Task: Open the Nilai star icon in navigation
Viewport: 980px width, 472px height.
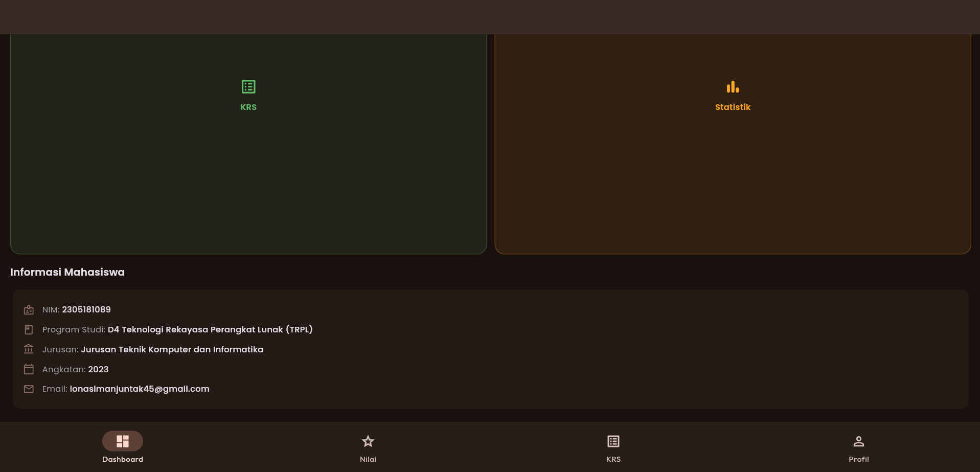Action: (x=368, y=441)
